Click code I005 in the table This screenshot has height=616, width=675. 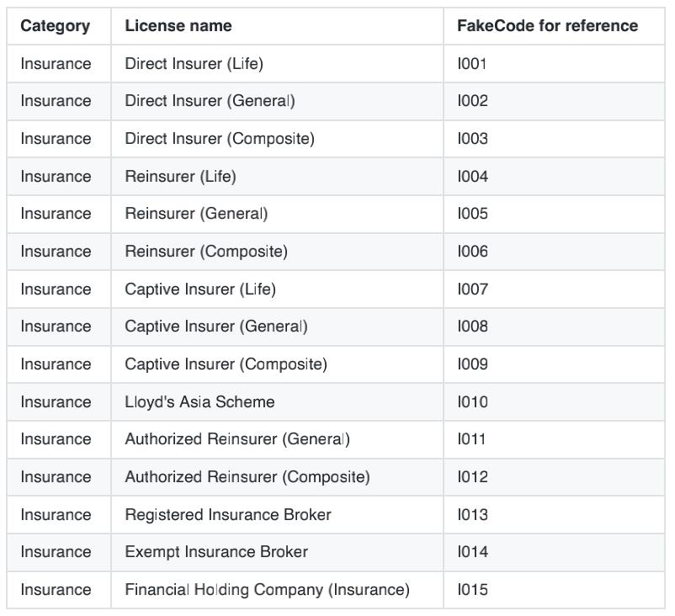click(472, 214)
